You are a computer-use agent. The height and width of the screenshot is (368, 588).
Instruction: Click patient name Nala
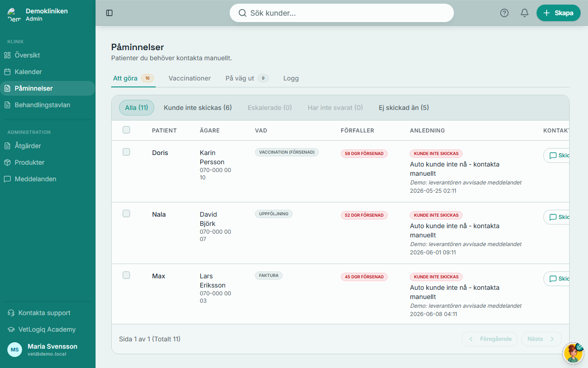(x=159, y=214)
